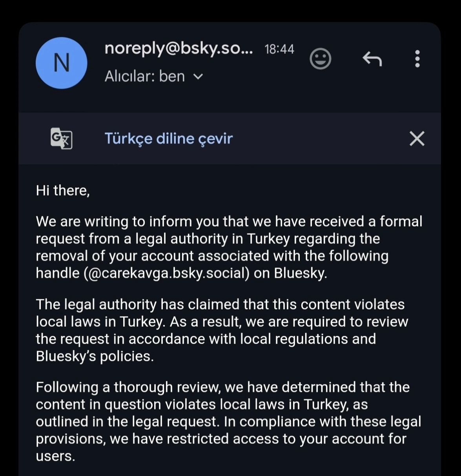Click the 'Hi there,' greeting line
Viewport: 461px width, 476px height.
tap(63, 190)
